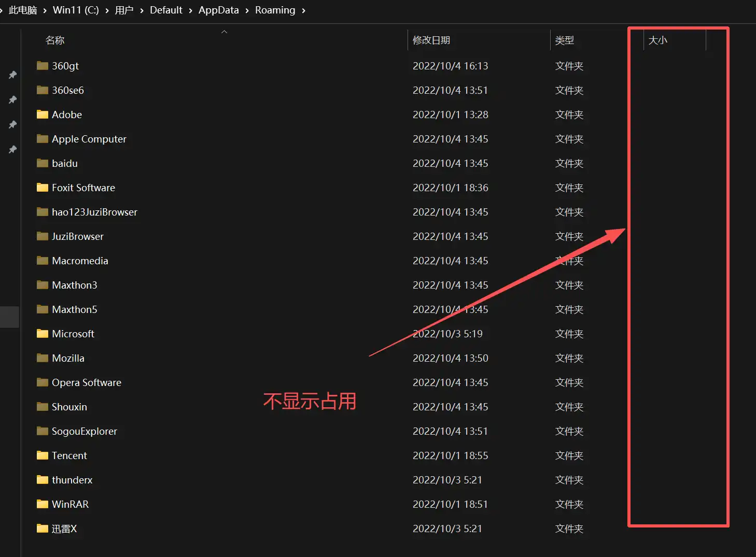Click the Adobe date 2022/10/1 13:28
The width and height of the screenshot is (756, 557).
point(451,115)
